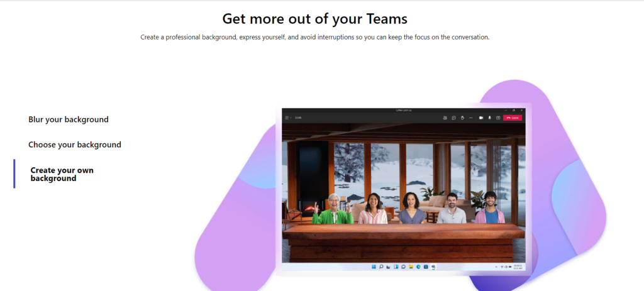Screen dimensions: 644x291
Task: Open the participants icon in the meeting toolbar
Action: click(x=445, y=118)
